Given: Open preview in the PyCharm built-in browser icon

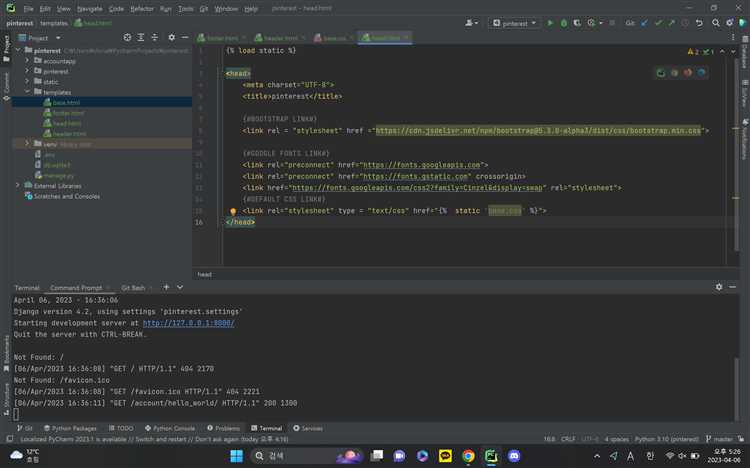Looking at the screenshot, I should pos(661,73).
